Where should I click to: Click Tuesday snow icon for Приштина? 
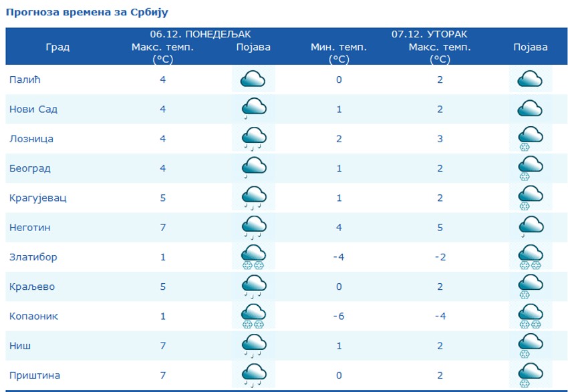click(529, 375)
